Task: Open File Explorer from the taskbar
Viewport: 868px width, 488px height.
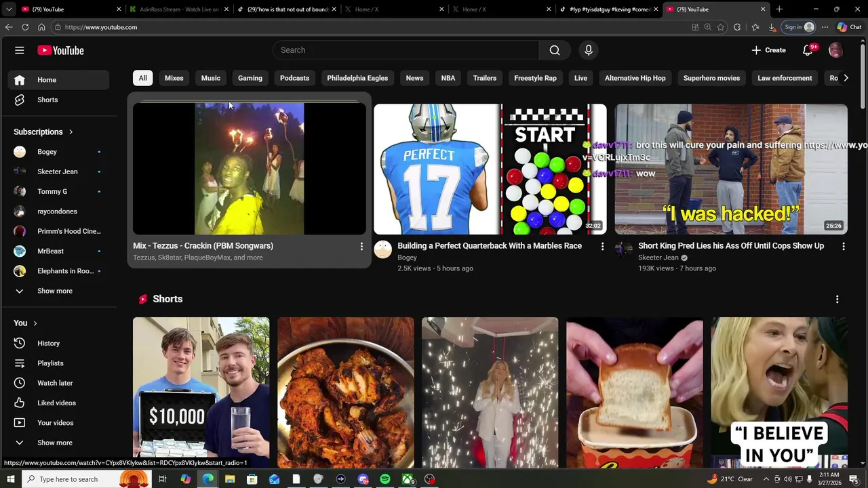Action: pyautogui.click(x=230, y=479)
